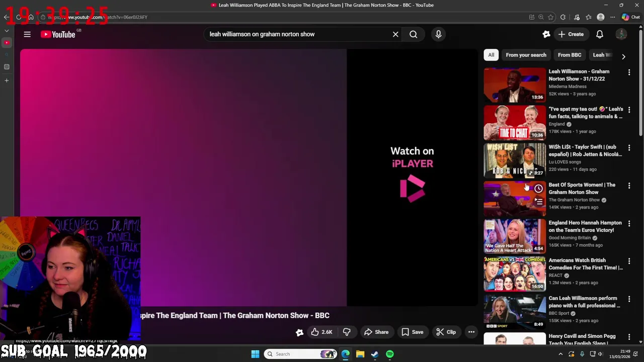The height and width of the screenshot is (362, 644).
Task: Click the Create button
Action: pyautogui.click(x=571, y=34)
